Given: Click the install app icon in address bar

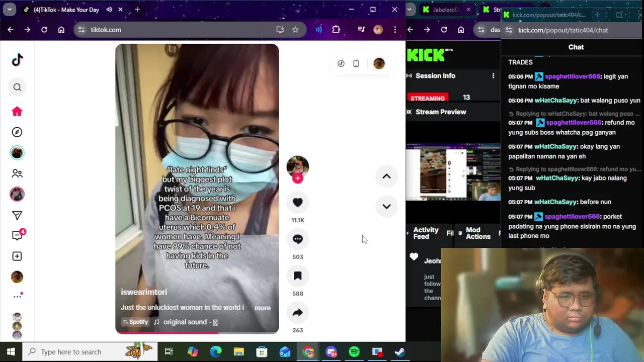Looking at the screenshot, I should click(280, 30).
